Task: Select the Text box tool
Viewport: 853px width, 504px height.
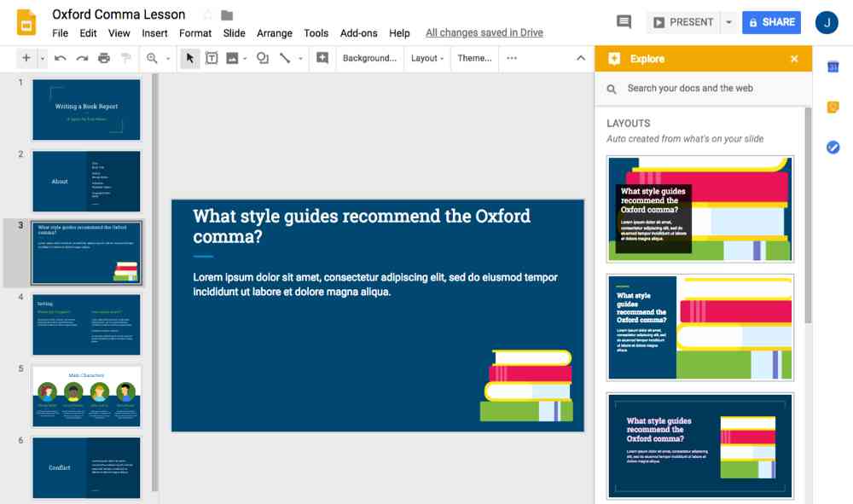Action: click(212, 59)
